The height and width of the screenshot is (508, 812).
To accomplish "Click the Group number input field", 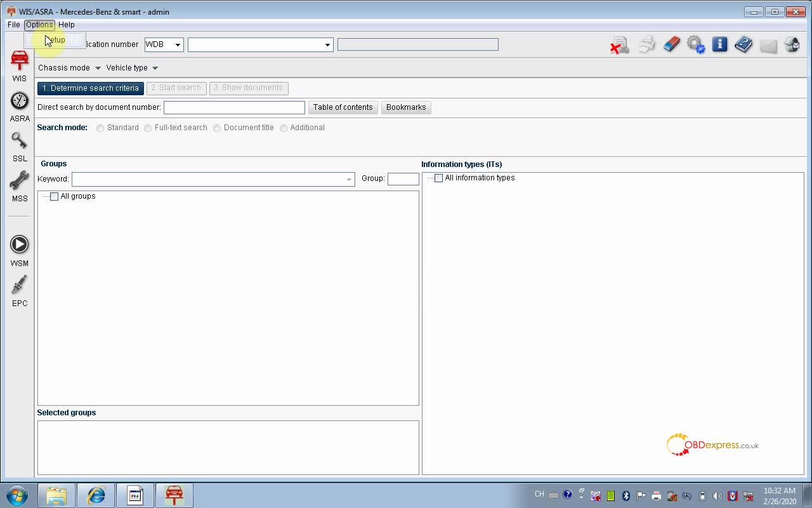I will (403, 179).
